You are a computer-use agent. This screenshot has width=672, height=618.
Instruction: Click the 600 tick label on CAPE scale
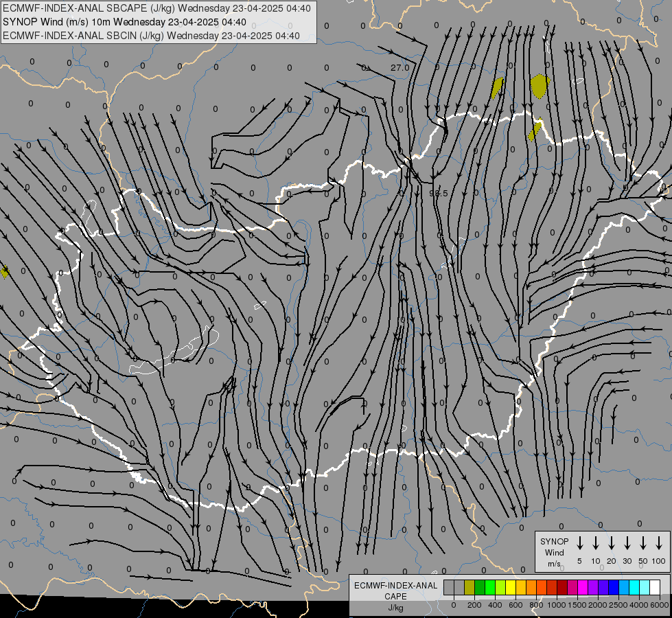(515, 605)
